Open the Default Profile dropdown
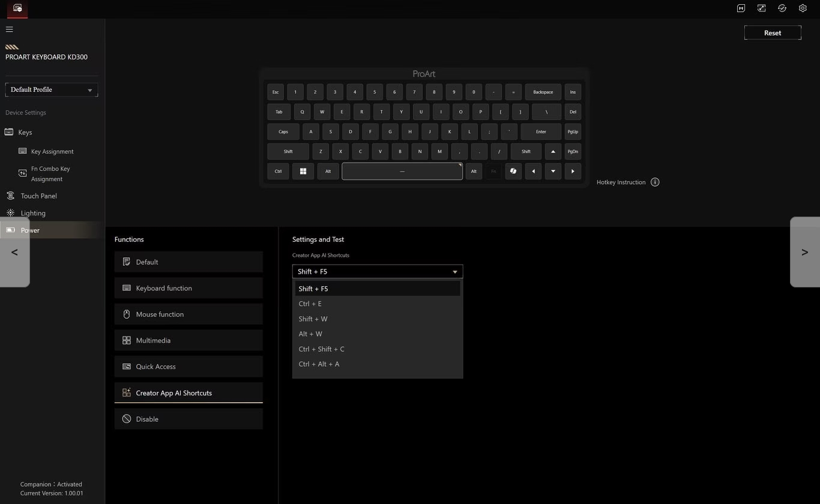 tap(52, 89)
